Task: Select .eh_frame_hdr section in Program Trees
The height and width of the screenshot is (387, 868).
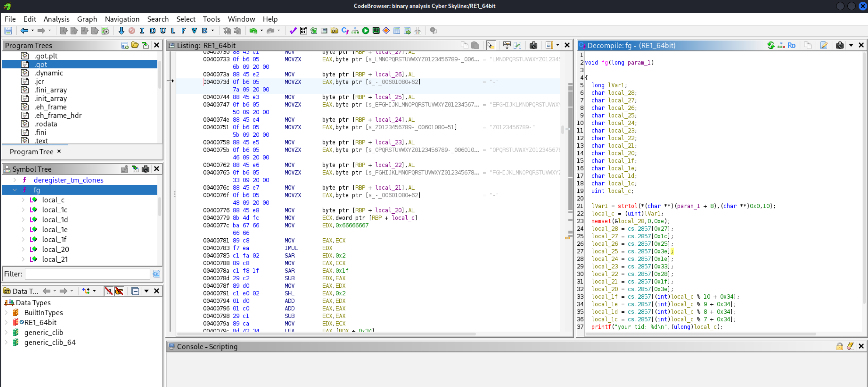Action: click(58, 115)
